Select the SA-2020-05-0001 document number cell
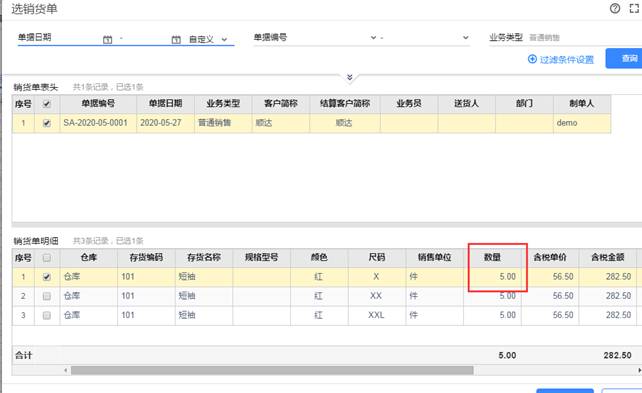 pyautogui.click(x=98, y=123)
